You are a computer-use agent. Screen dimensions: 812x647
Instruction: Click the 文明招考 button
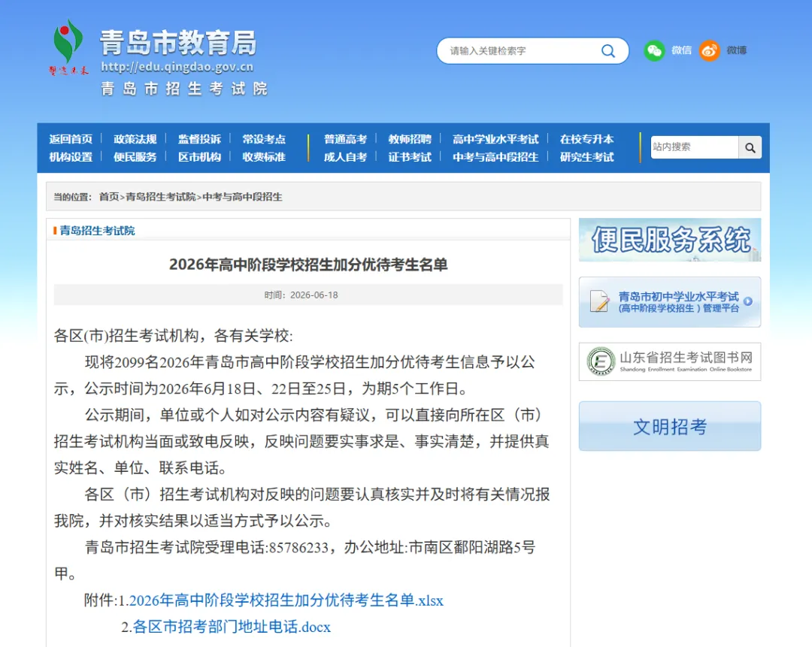coord(670,426)
